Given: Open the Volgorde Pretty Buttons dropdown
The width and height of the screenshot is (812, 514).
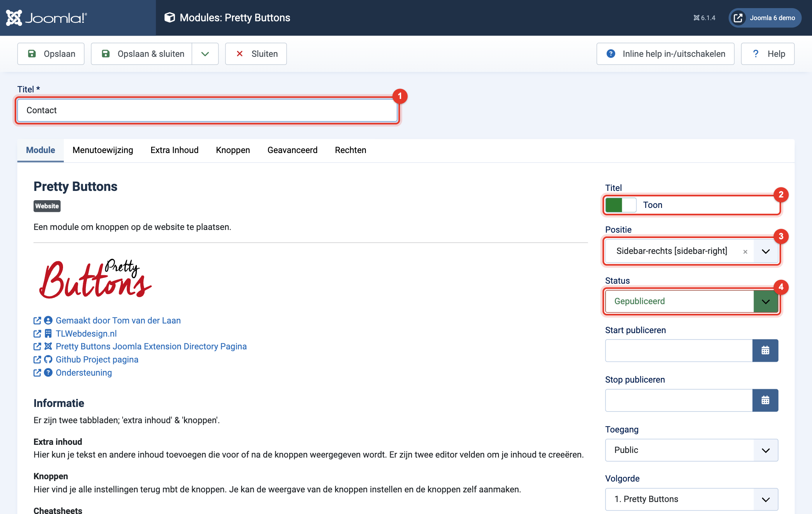Looking at the screenshot, I should (x=692, y=499).
